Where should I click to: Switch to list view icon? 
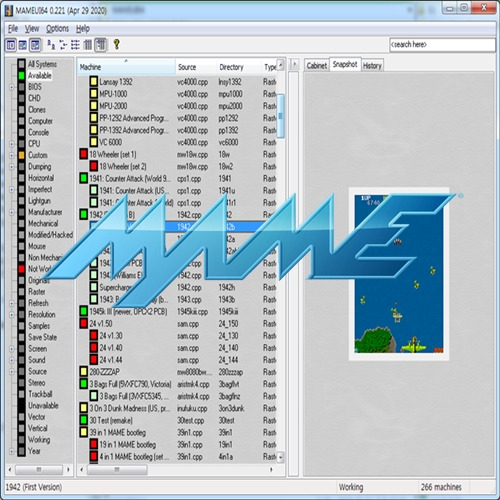75,44
